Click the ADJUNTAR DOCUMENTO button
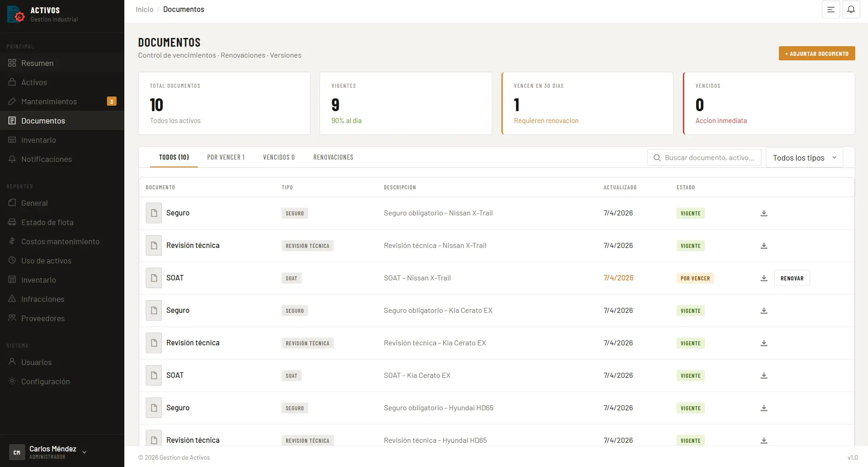Viewport: 868px width, 467px height. tap(816, 53)
